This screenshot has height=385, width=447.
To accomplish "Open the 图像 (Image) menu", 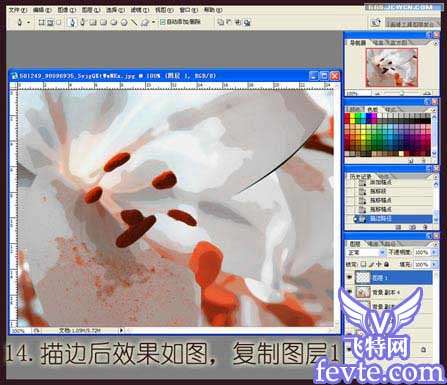I will pos(67,10).
